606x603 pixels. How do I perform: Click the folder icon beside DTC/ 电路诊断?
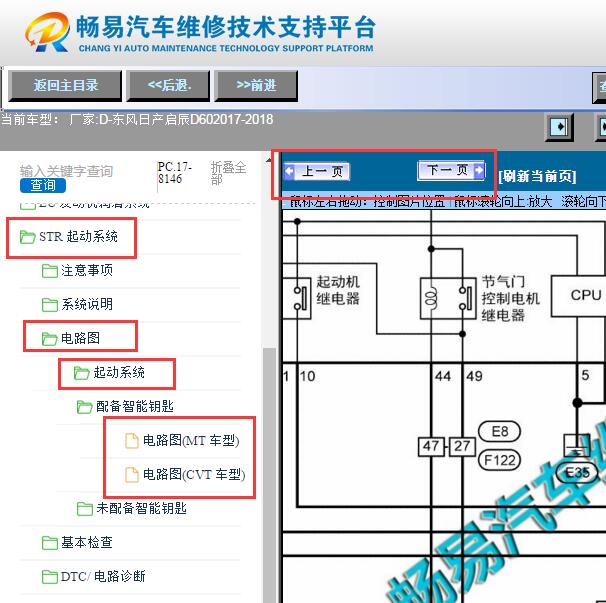[x=50, y=577]
